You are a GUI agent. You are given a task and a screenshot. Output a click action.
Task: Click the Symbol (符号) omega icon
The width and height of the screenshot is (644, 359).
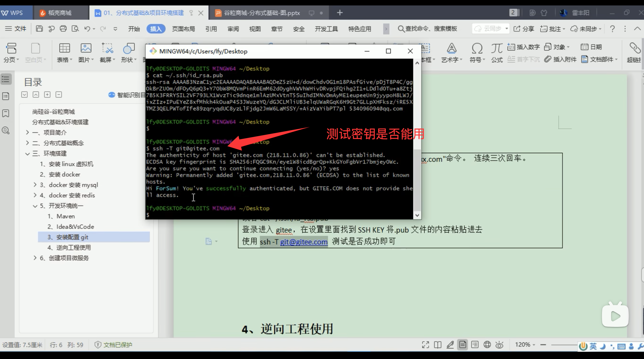coord(477,48)
